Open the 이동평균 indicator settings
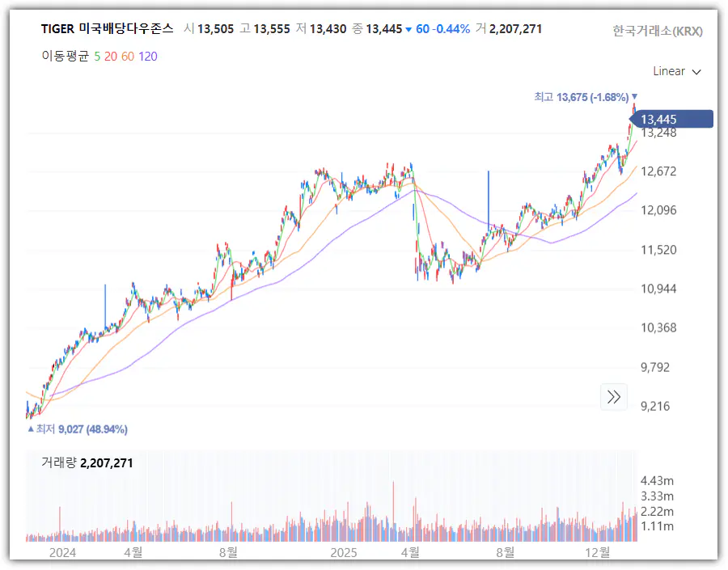728x570 pixels. [x=65, y=56]
